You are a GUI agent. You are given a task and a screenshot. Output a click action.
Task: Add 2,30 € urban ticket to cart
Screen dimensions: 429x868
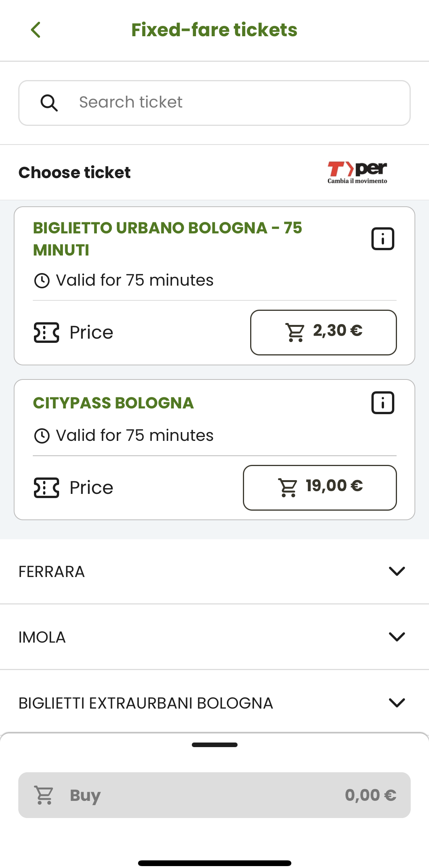(323, 332)
